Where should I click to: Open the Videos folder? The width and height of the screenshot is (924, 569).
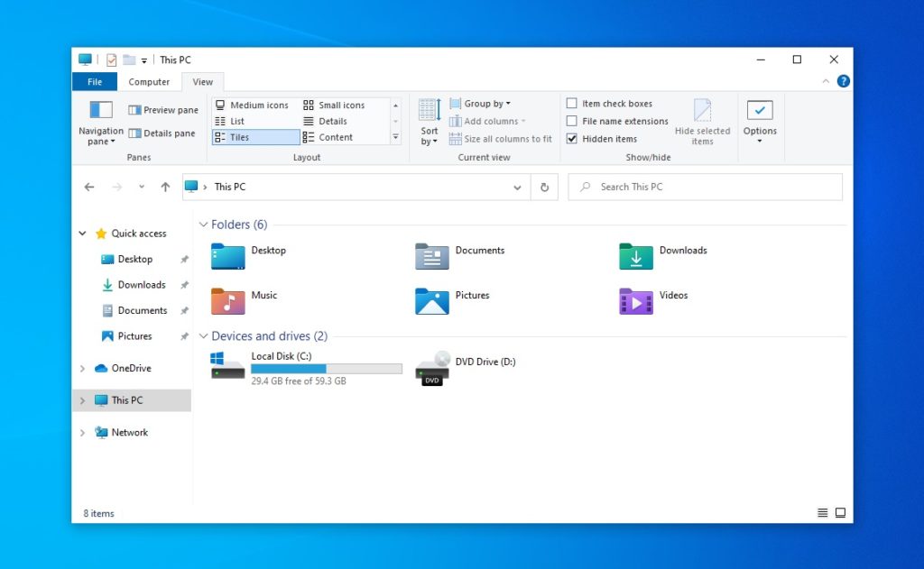(x=636, y=301)
